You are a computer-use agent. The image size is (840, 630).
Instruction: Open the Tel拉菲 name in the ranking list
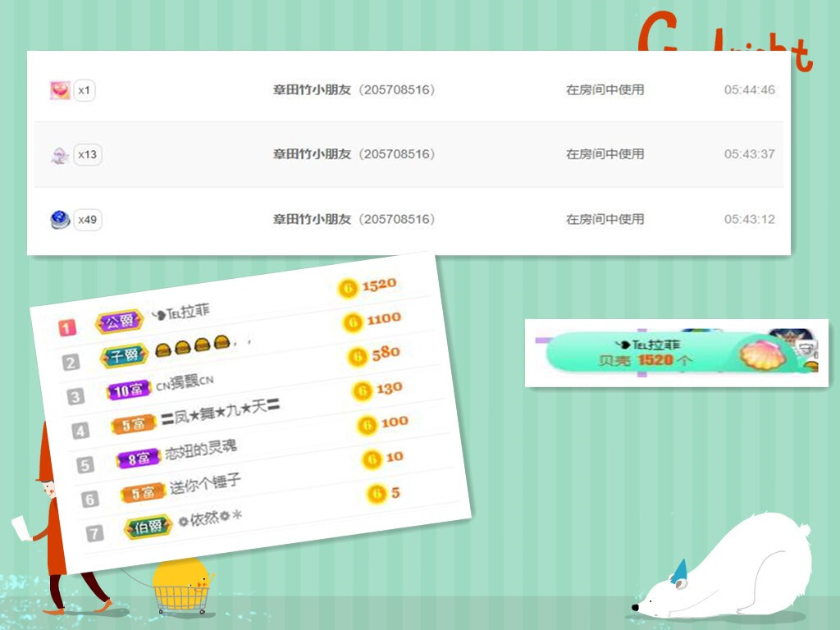pos(180,312)
